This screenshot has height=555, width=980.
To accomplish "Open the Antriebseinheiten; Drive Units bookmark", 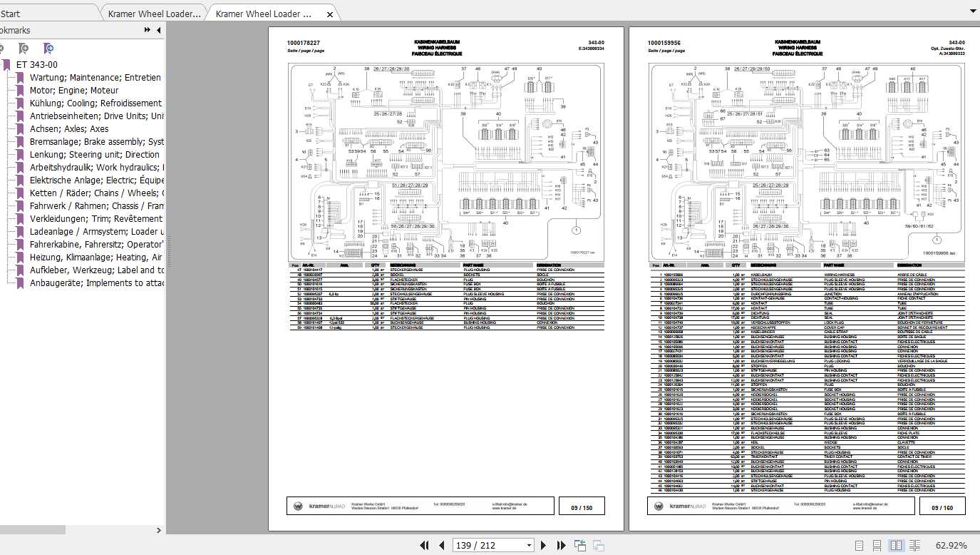I will pyautogui.click(x=97, y=116).
